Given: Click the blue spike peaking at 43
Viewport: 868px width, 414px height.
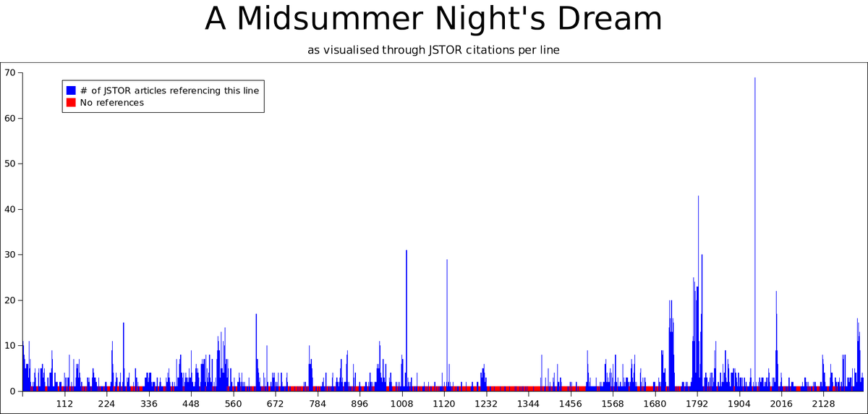Looking at the screenshot, I should coord(698,293).
